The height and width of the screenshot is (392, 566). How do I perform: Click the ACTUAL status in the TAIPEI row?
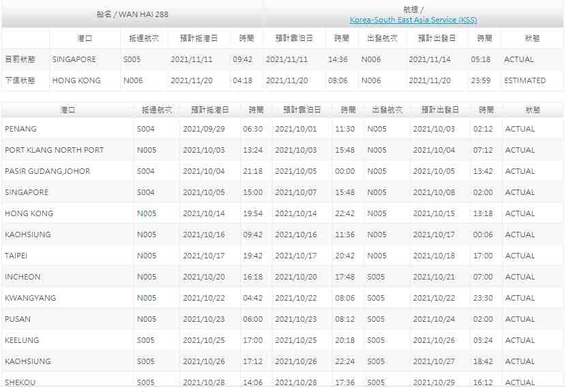[x=520, y=256]
